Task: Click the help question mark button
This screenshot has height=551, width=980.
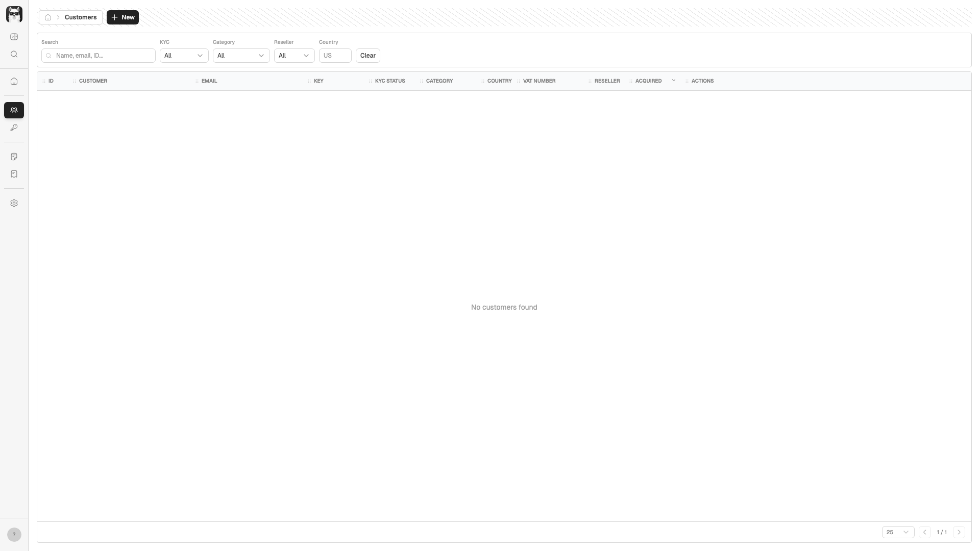Action: tap(14, 535)
